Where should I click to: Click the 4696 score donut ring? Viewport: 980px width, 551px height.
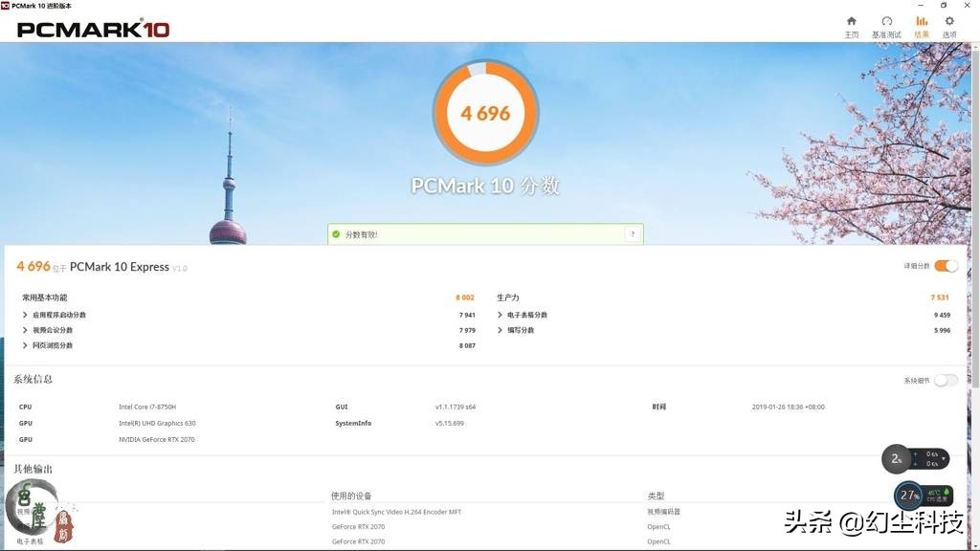click(485, 113)
